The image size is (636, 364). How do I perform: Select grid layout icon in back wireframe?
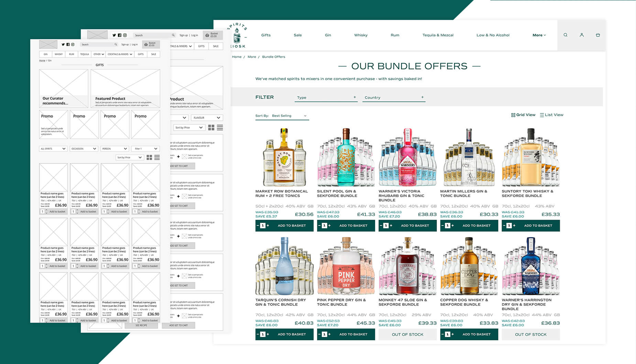[x=211, y=128]
